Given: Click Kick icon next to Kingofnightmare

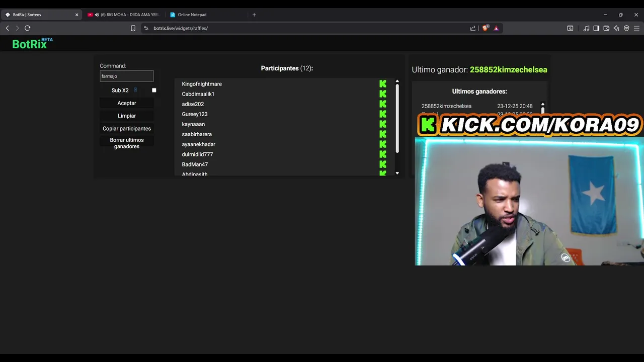Looking at the screenshot, I should pyautogui.click(x=383, y=84).
